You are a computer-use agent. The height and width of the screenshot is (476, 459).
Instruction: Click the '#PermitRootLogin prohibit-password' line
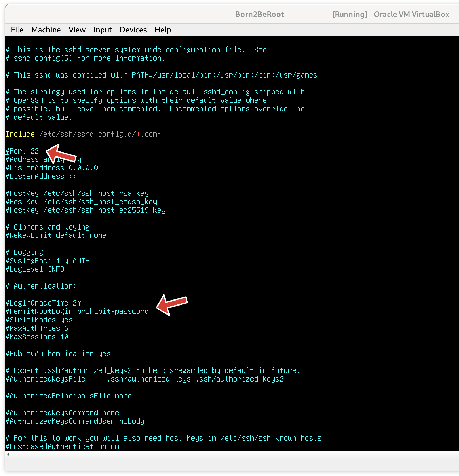(77, 311)
